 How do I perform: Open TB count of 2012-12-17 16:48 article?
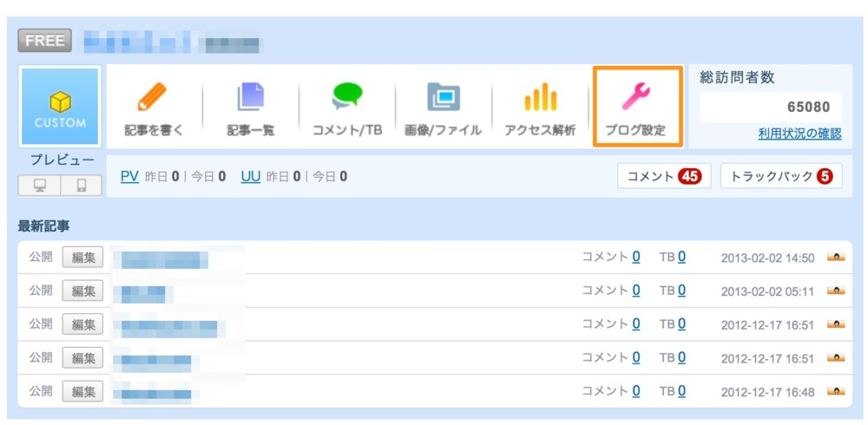click(x=682, y=390)
